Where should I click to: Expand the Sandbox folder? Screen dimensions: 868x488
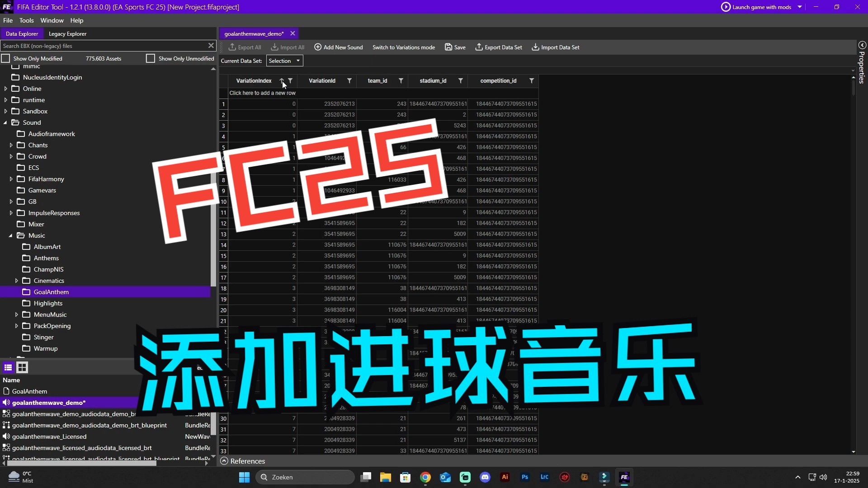[5, 111]
